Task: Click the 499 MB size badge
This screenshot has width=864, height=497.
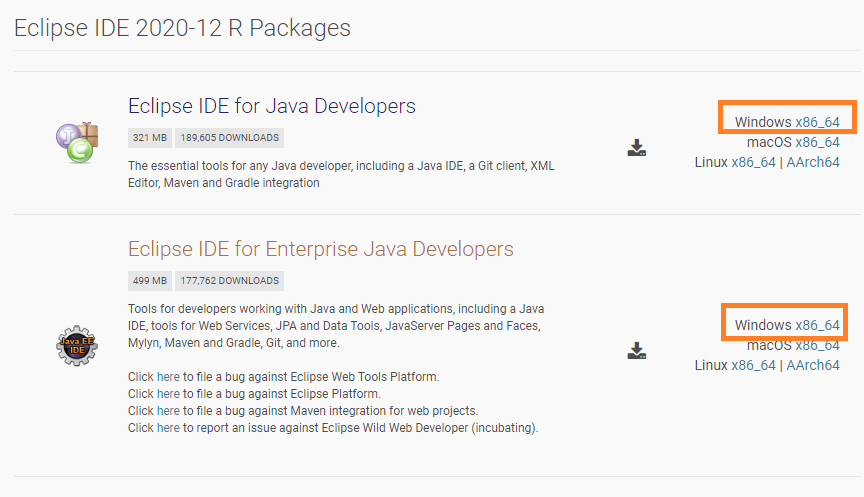Action: click(x=150, y=280)
